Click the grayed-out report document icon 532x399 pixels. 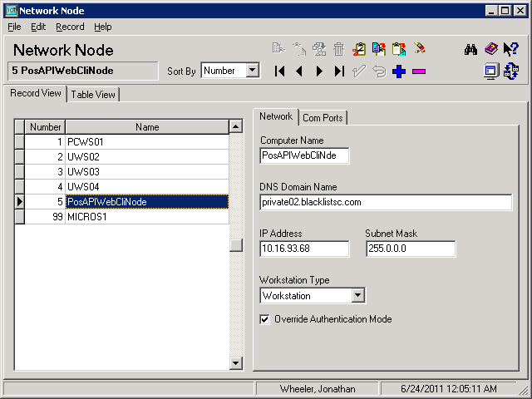tap(278, 49)
